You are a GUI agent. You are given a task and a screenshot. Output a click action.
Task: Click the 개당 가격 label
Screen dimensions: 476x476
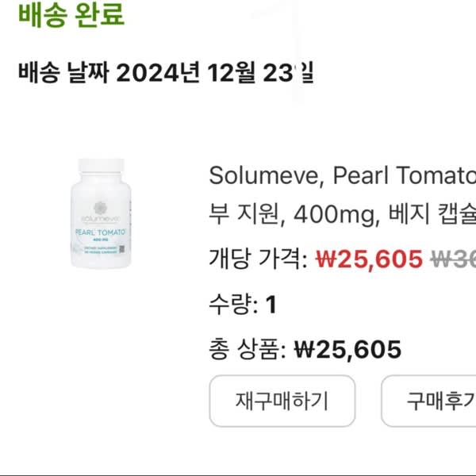point(259,259)
